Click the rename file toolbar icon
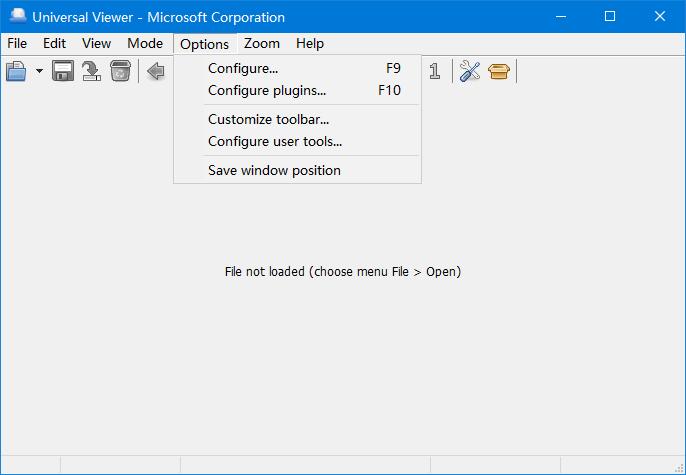This screenshot has width=686, height=475. pyautogui.click(x=91, y=71)
